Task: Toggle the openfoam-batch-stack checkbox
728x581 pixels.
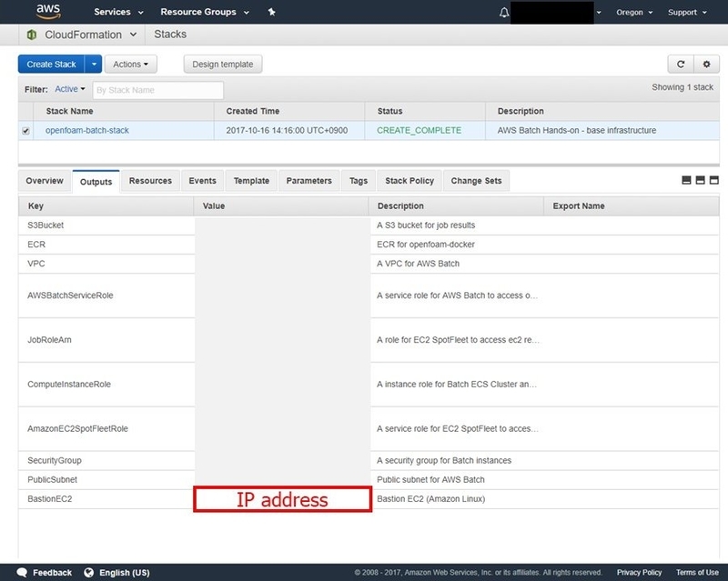Action: coord(26,131)
